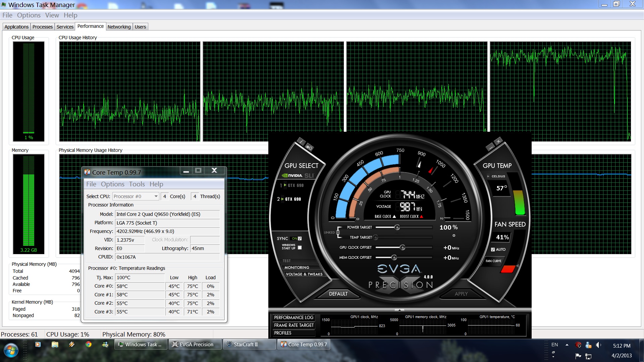
Task: Switch to StarCraft II taskbar button
Action: pos(250,344)
